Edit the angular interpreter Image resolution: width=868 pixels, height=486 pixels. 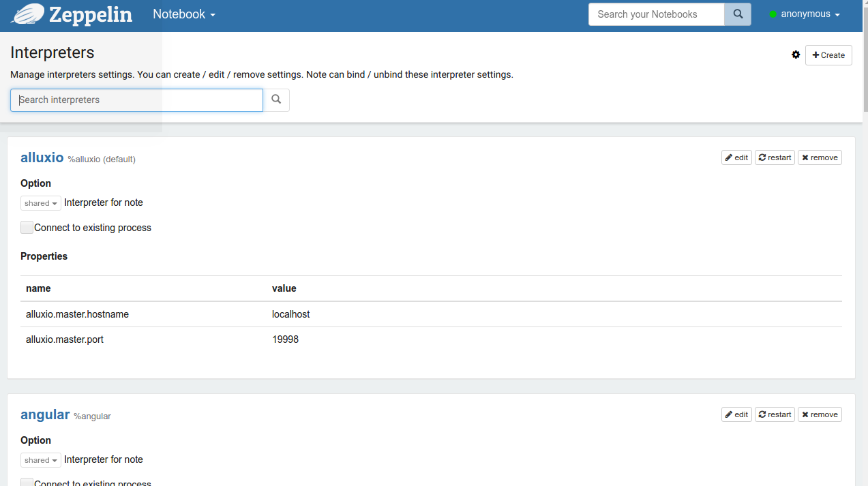click(736, 414)
